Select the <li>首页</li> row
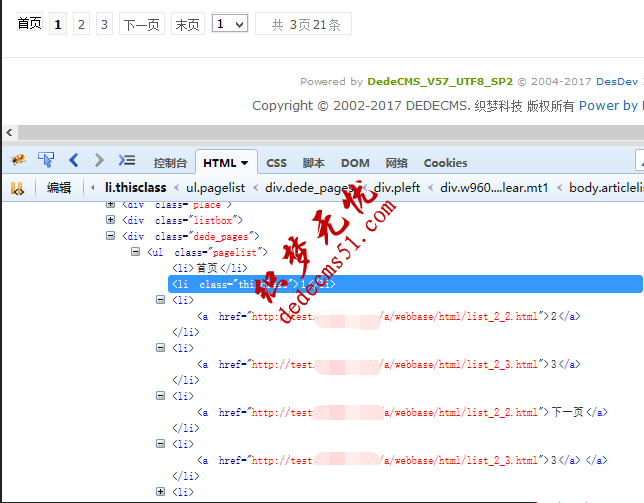 coord(210,268)
